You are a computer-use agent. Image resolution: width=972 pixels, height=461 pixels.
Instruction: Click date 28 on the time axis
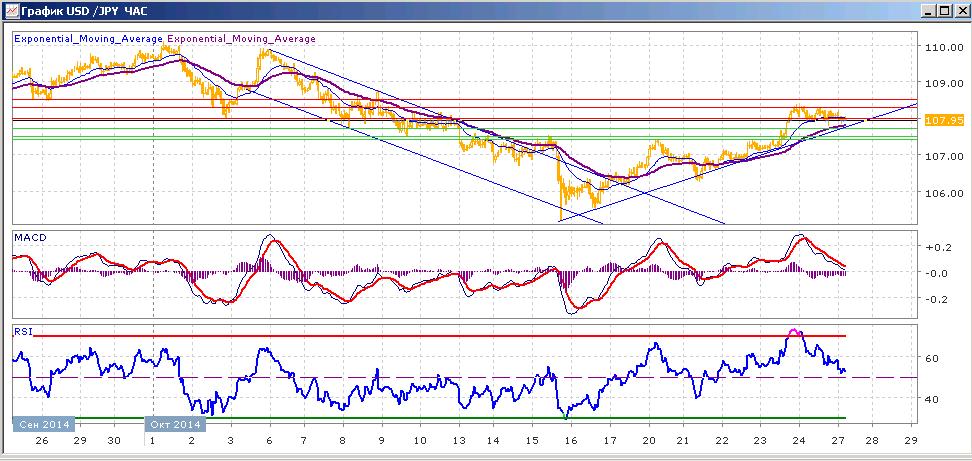(x=873, y=441)
